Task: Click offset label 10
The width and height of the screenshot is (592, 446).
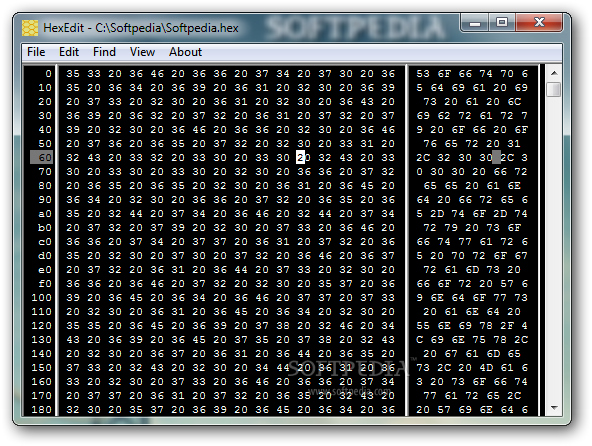Action: (45, 88)
